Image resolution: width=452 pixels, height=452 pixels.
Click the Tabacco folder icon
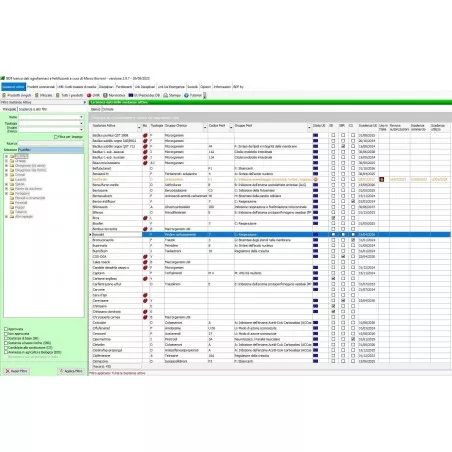[x=12, y=212]
